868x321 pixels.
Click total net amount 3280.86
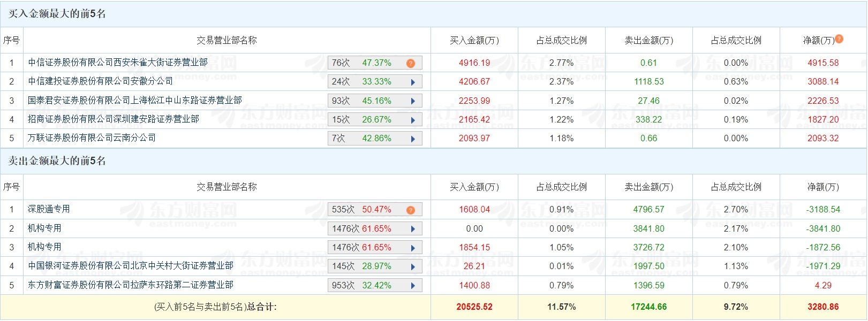[824, 307]
